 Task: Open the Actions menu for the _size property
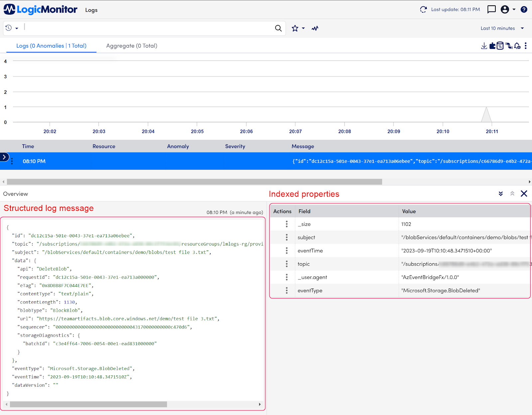point(287,224)
